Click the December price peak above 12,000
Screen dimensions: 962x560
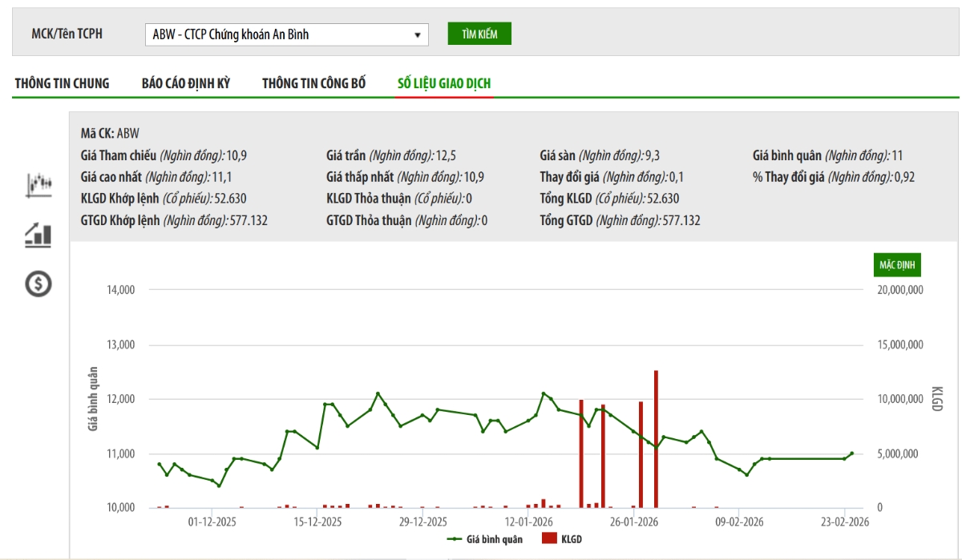coord(378,393)
